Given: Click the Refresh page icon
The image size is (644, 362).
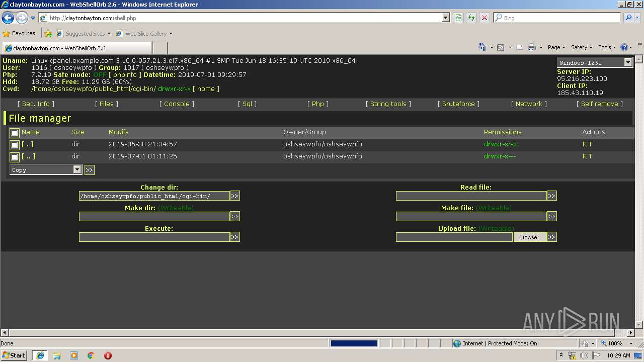Looking at the screenshot, I should 471,18.
